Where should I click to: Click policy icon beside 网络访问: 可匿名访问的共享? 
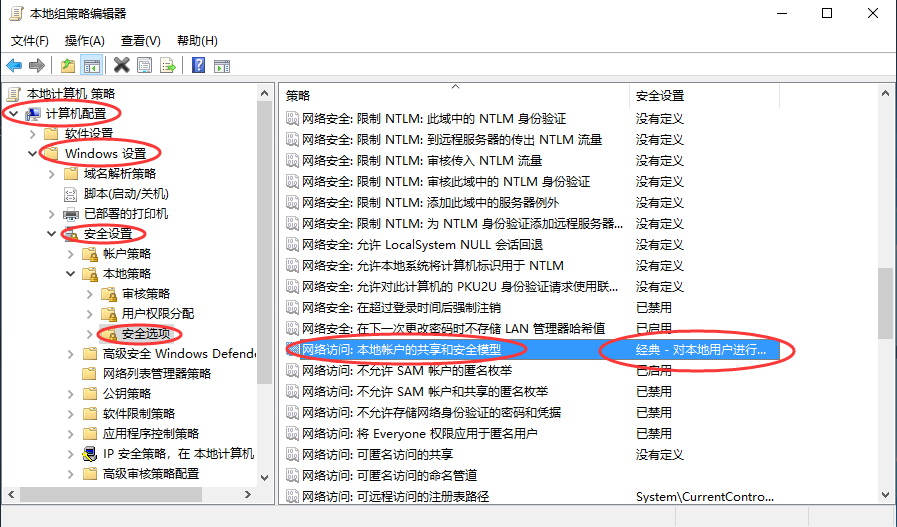tap(292, 454)
